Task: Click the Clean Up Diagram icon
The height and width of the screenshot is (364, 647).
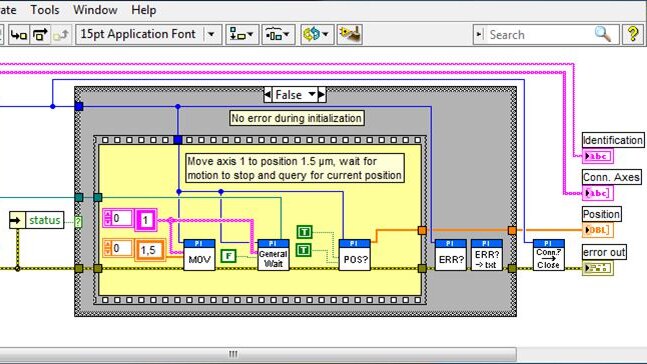Action: (349, 34)
